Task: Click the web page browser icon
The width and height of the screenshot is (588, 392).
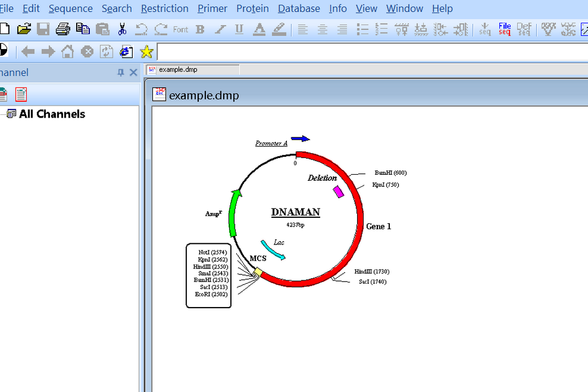Action: point(126,52)
